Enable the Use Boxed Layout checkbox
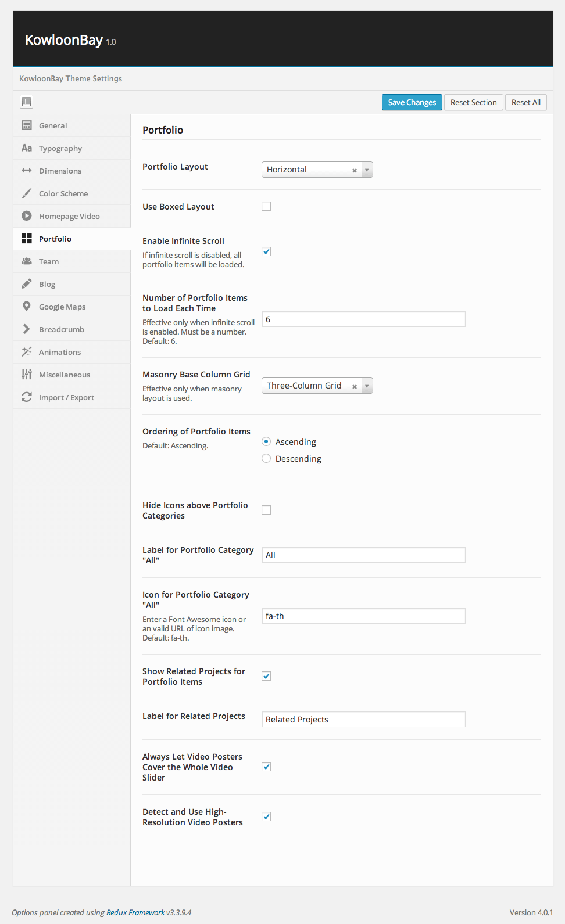Screen dimensions: 565x924 [x=266, y=206]
